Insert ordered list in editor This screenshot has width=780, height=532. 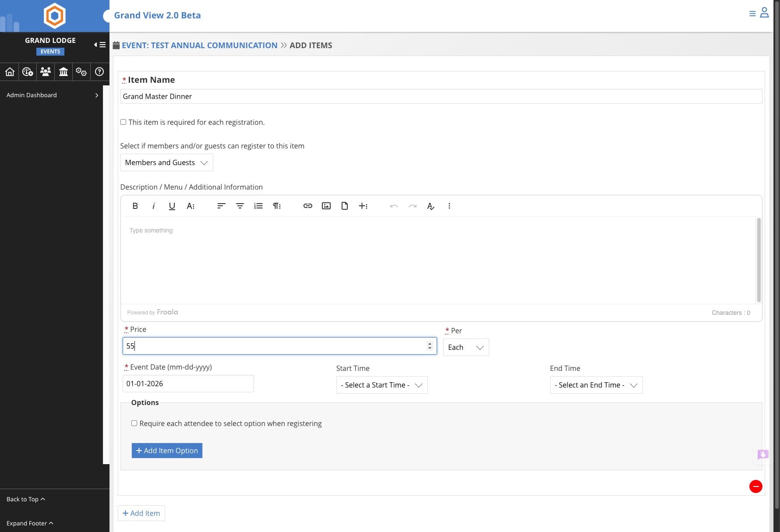click(258, 206)
